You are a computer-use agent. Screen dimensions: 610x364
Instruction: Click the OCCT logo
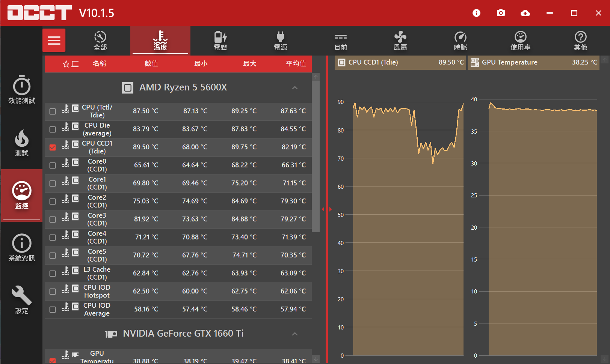(x=39, y=13)
